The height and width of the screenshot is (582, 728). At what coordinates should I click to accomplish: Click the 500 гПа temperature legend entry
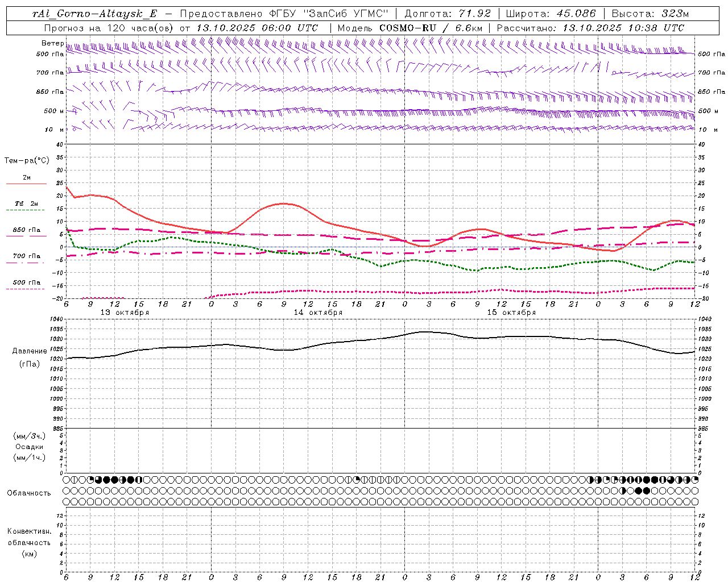(x=27, y=282)
